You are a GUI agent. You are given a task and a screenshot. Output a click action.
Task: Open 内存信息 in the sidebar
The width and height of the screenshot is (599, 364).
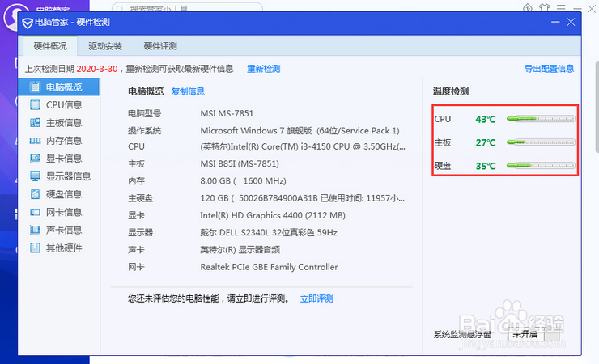pos(58,141)
